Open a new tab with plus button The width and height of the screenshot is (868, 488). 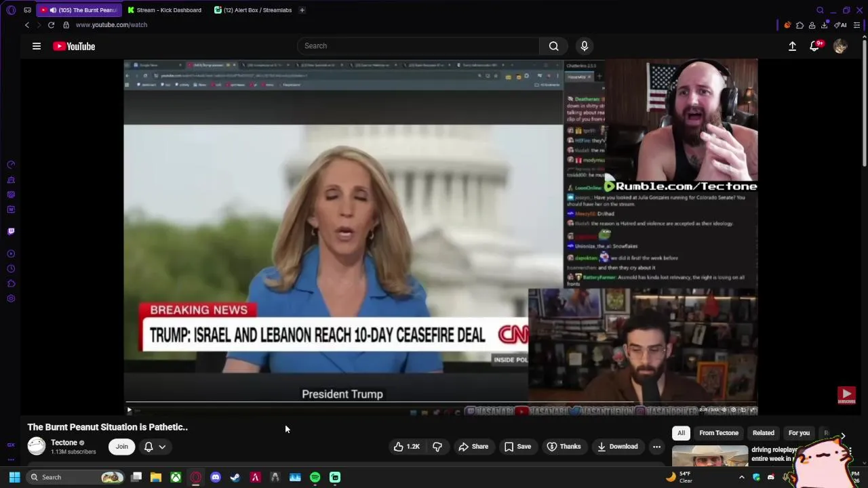[x=302, y=10]
